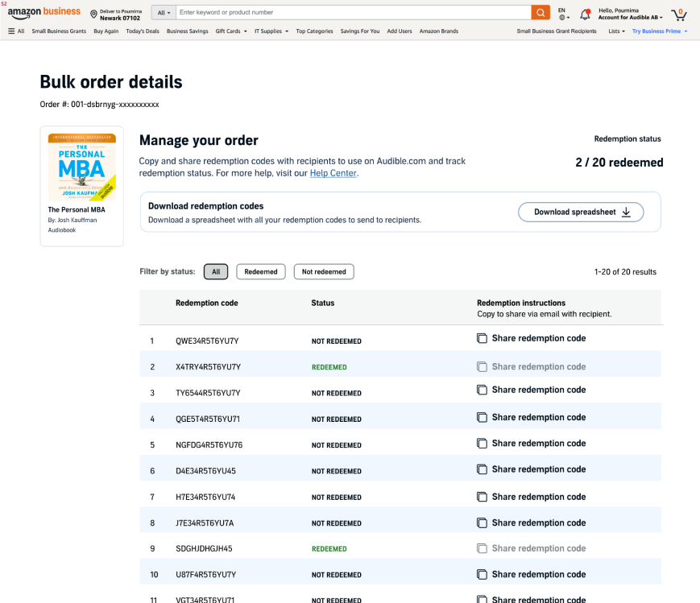This screenshot has height=603, width=700.
Task: Click The Personal MBA title link
Action: [77, 210]
